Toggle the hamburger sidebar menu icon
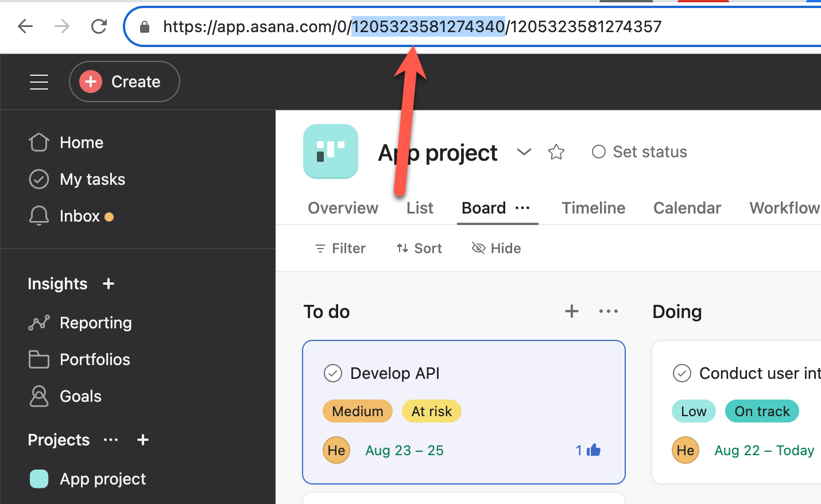This screenshot has height=504, width=821. (39, 82)
